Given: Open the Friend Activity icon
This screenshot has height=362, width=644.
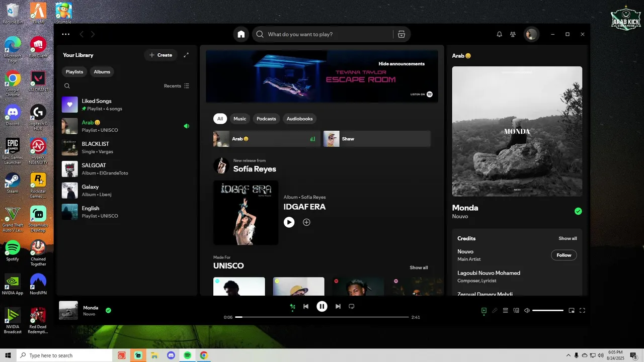Looking at the screenshot, I should [x=513, y=34].
